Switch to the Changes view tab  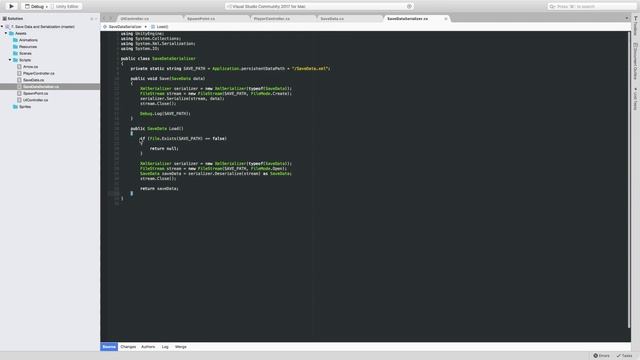click(x=128, y=347)
